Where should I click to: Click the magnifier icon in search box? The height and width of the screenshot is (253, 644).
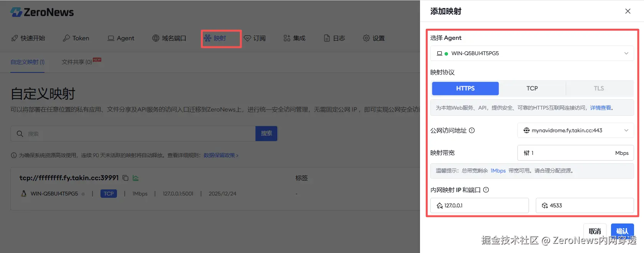(20, 133)
